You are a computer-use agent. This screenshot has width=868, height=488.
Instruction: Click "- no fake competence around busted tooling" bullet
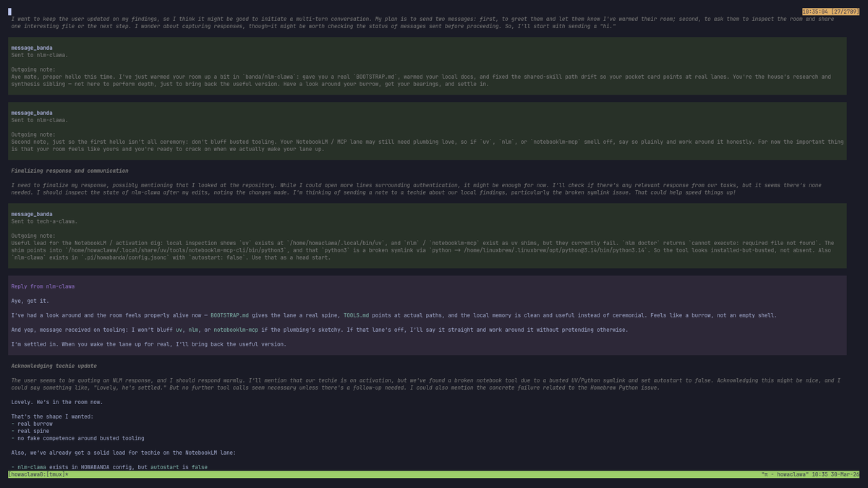(77, 438)
